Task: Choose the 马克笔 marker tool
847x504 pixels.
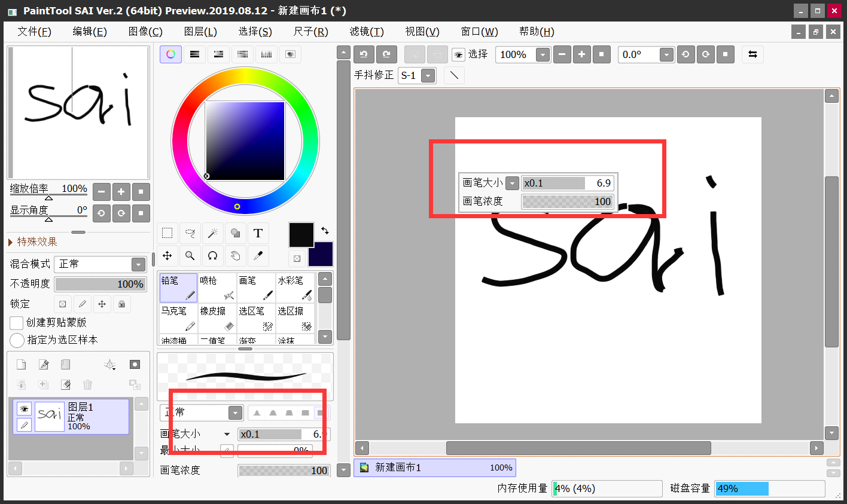Action: pos(178,318)
